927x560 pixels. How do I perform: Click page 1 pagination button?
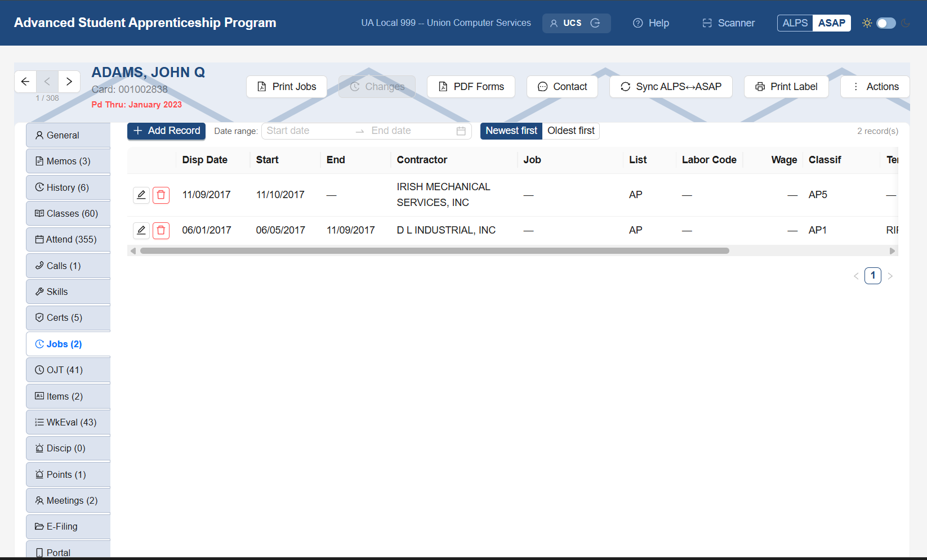point(873,276)
